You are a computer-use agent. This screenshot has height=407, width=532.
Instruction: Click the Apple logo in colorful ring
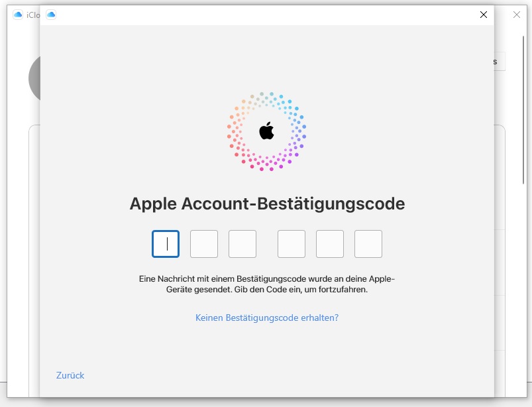[267, 131]
